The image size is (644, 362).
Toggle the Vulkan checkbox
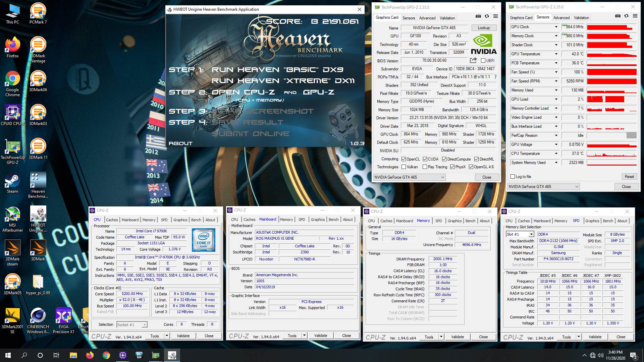404,167
